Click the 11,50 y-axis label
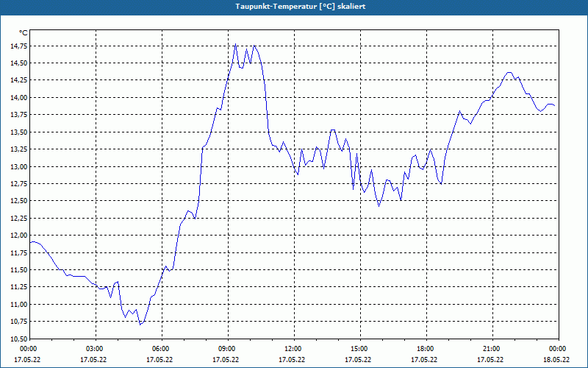 (x=18, y=270)
